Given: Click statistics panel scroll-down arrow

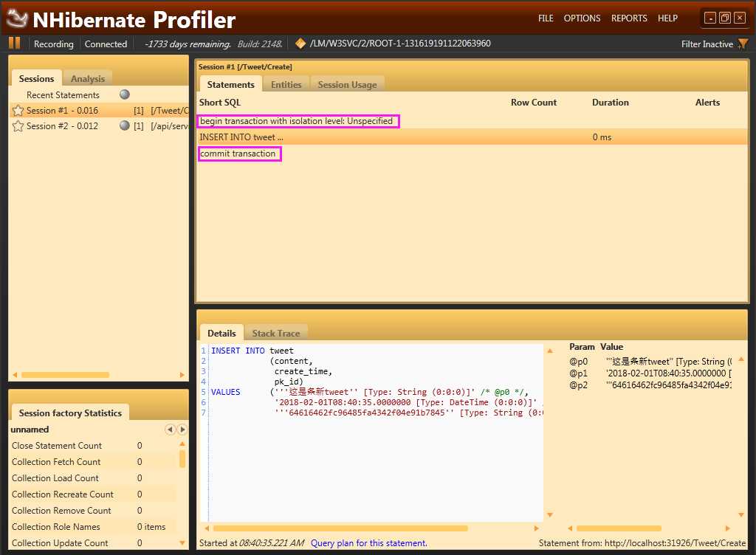Looking at the screenshot, I should (x=182, y=543).
